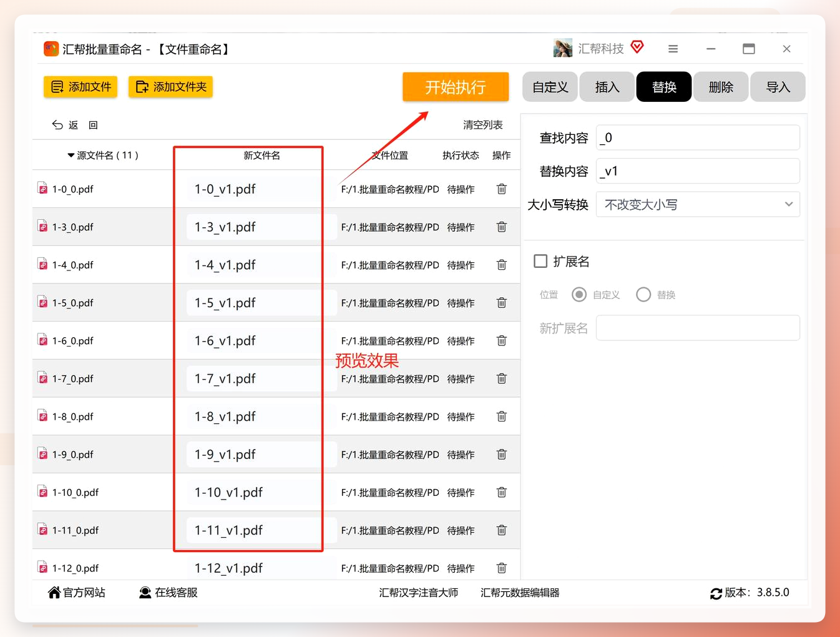Click 清空列表 to clear the list

click(483, 125)
